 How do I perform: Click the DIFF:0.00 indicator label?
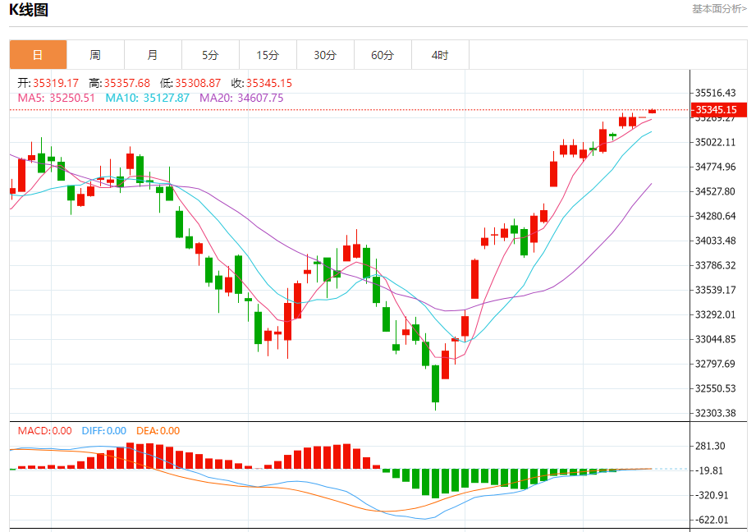tap(104, 431)
